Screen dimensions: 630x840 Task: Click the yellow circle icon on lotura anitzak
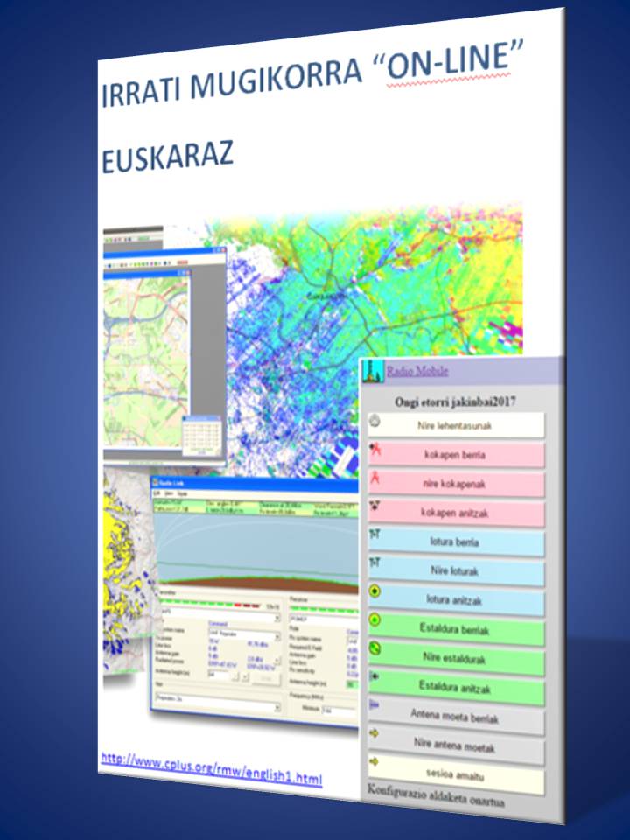375,592
